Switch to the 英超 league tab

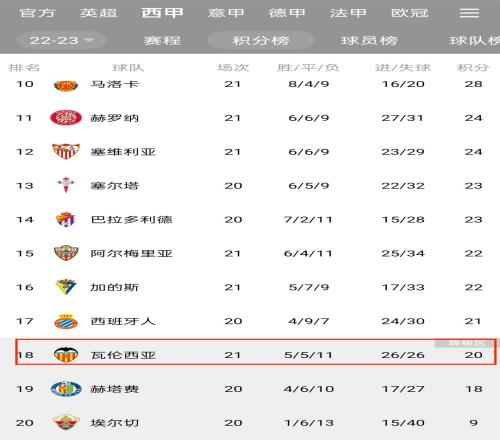coord(98,13)
